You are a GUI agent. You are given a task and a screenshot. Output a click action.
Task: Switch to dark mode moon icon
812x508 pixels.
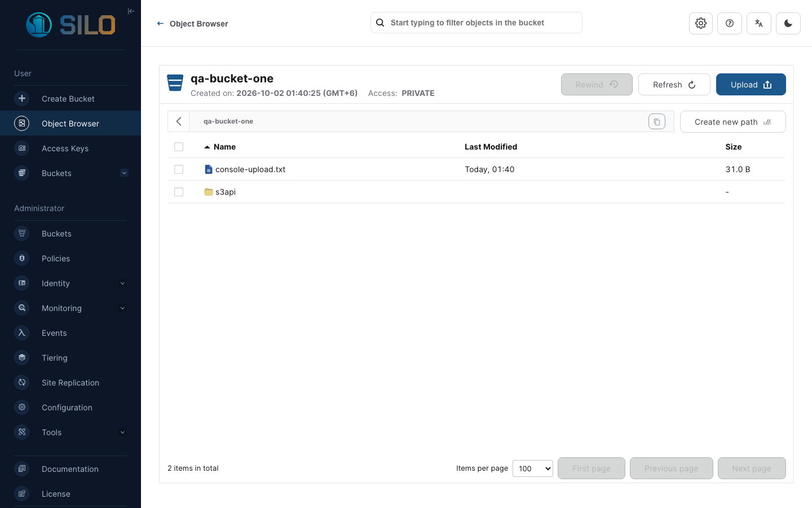tap(788, 23)
